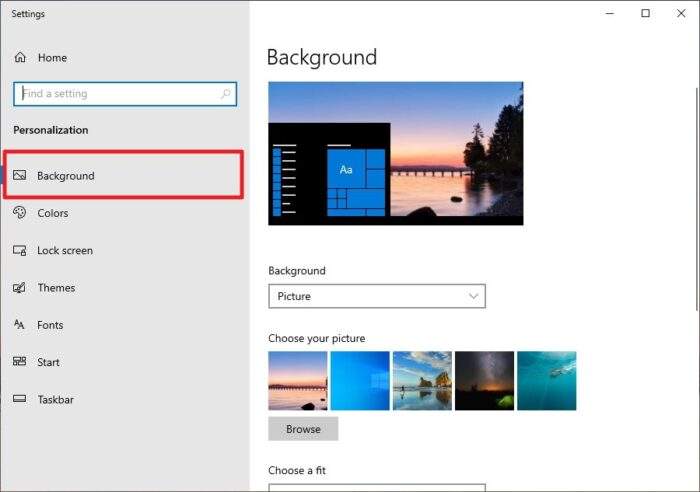This screenshot has height=492, width=700.
Task: Close the Settings window
Action: pos(681,13)
